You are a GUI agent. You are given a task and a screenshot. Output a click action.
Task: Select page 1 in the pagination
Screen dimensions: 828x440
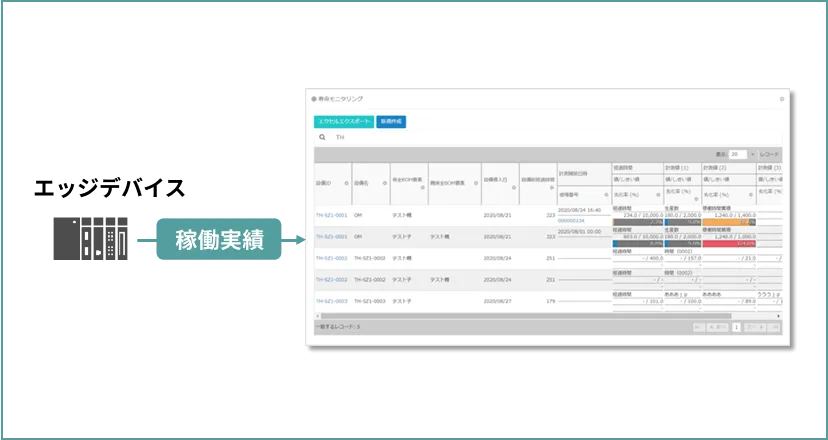pyautogui.click(x=736, y=327)
